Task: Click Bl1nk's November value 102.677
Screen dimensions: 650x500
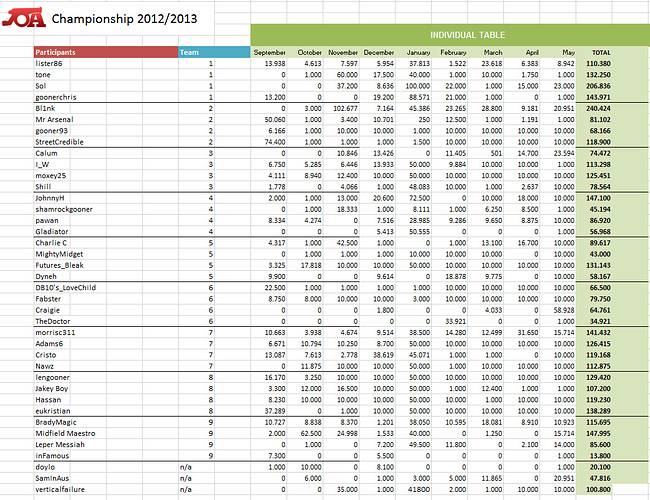Action: pos(345,108)
